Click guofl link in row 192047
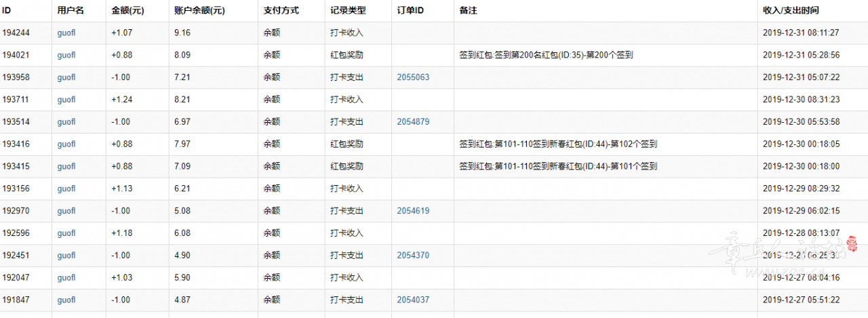Image resolution: width=868 pixels, height=318 pixels. 66,278
